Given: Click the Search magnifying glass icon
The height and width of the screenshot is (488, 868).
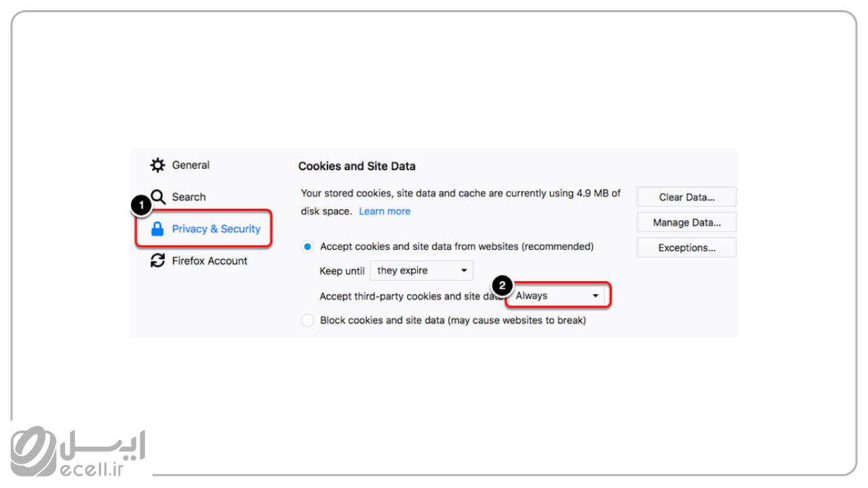Looking at the screenshot, I should 158,197.
